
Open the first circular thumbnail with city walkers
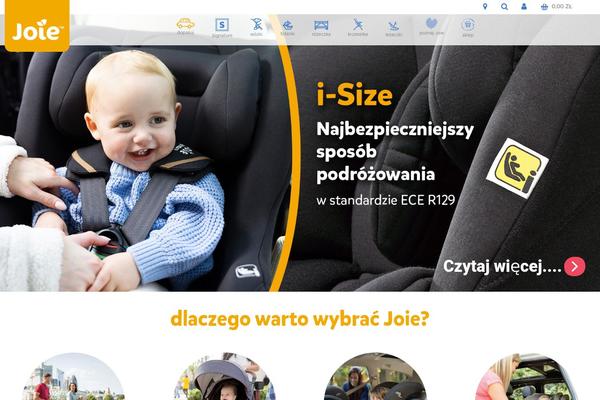[73, 376]
